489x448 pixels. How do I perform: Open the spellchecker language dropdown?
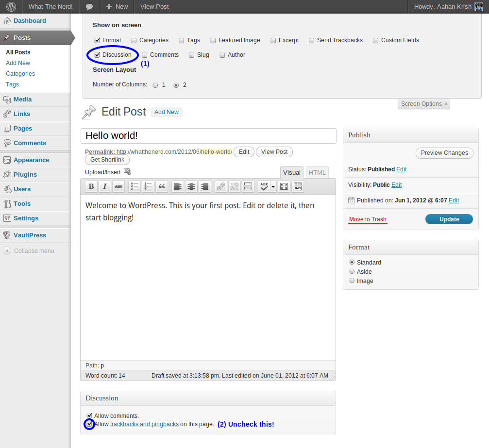(272, 186)
